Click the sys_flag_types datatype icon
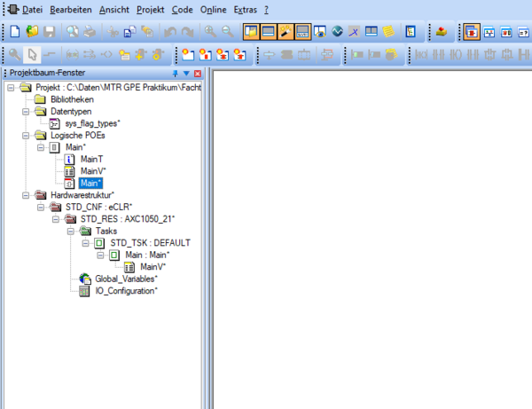Image resolution: width=532 pixels, height=409 pixels. coord(54,123)
